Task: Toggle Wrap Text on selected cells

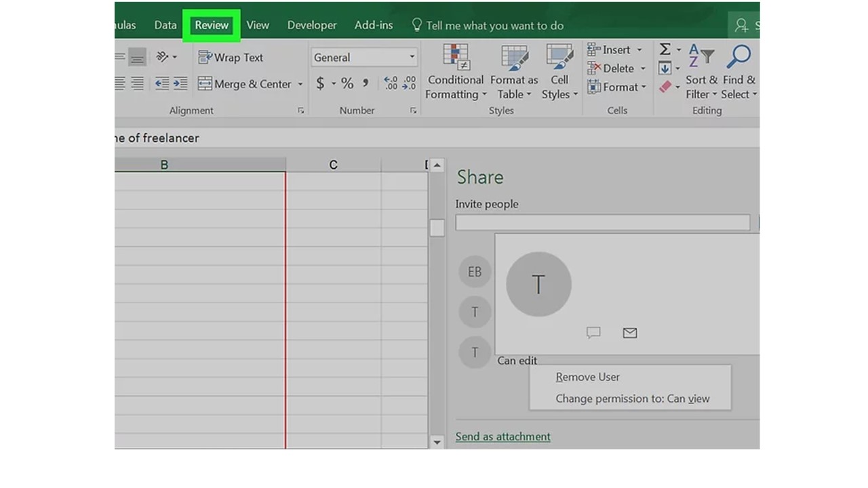Action: 231,57
